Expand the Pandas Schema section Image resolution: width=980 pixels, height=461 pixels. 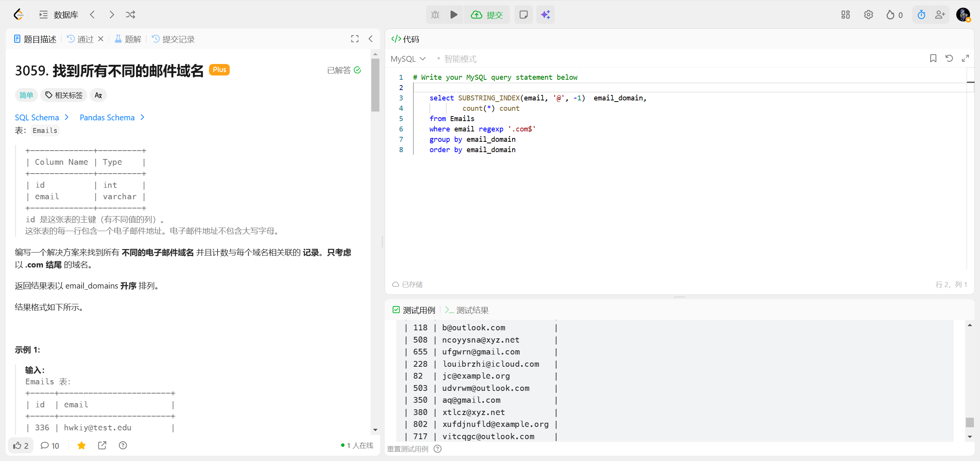click(x=112, y=117)
